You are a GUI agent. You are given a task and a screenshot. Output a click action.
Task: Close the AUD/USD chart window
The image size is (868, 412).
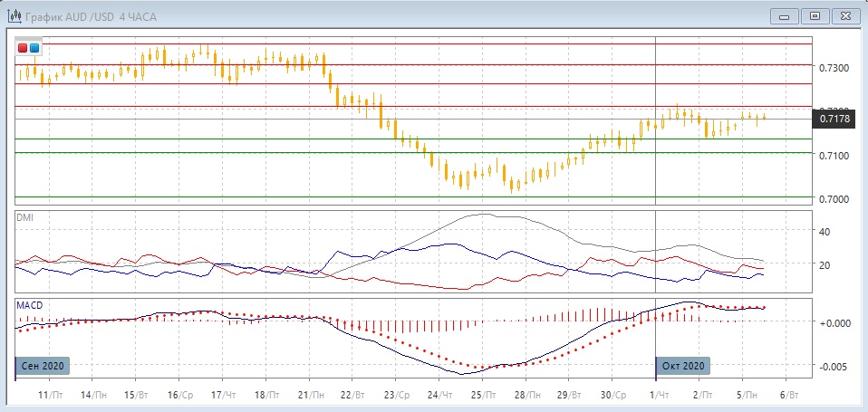(x=844, y=15)
